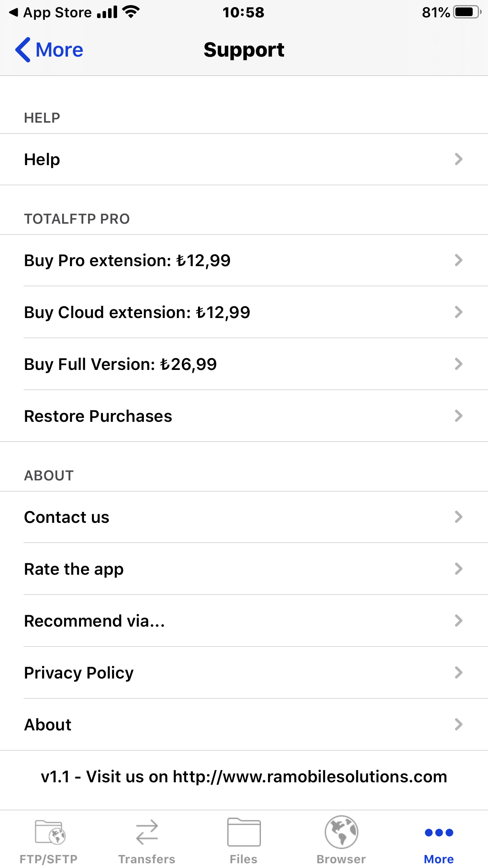Tap the Transfers arrows icon
Viewport: 488px width, 868px height.
click(147, 832)
